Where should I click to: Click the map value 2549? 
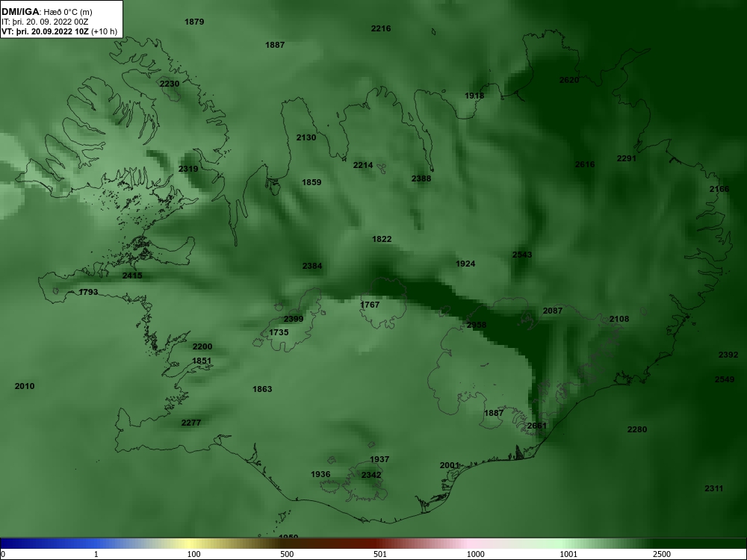(724, 379)
